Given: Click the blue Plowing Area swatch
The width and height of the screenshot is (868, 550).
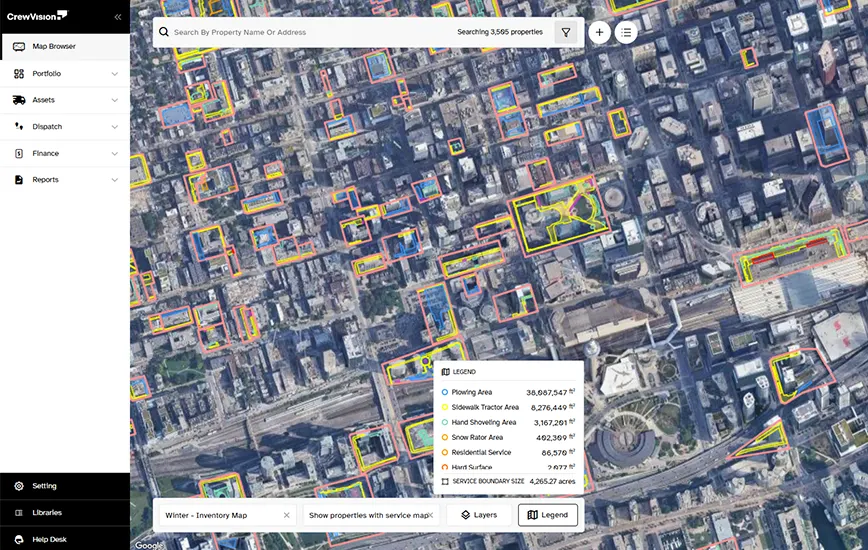Looking at the screenshot, I should 445,392.
